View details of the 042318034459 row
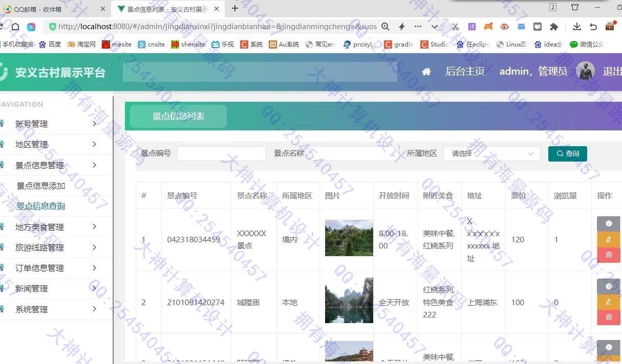Image resolution: width=622 pixels, height=364 pixels. coord(608,224)
